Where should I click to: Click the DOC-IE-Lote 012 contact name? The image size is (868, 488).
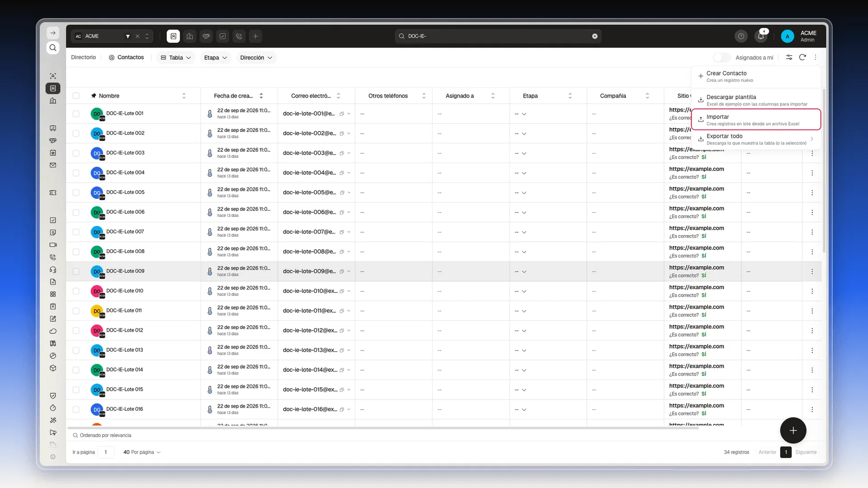coord(124,330)
